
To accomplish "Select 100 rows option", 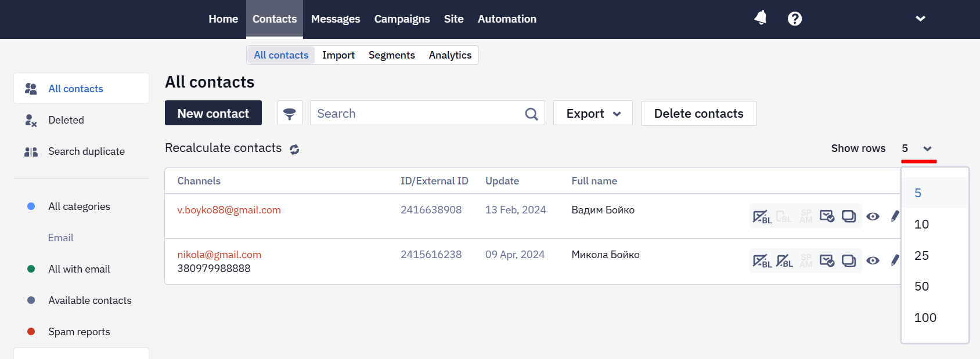I will tap(935, 318).
